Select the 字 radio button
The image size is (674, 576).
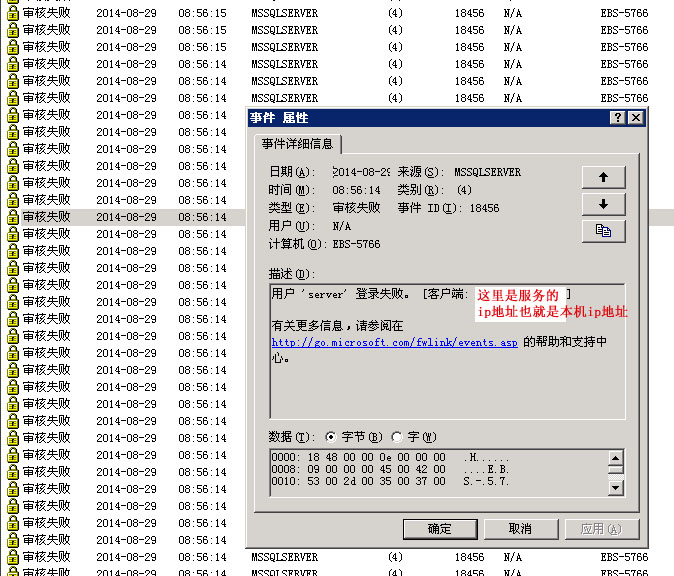[x=397, y=437]
